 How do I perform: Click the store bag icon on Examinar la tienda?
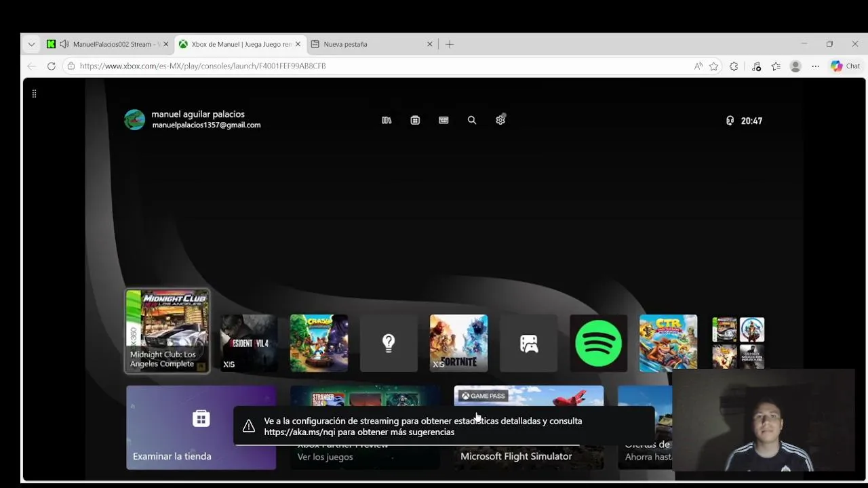click(x=201, y=418)
